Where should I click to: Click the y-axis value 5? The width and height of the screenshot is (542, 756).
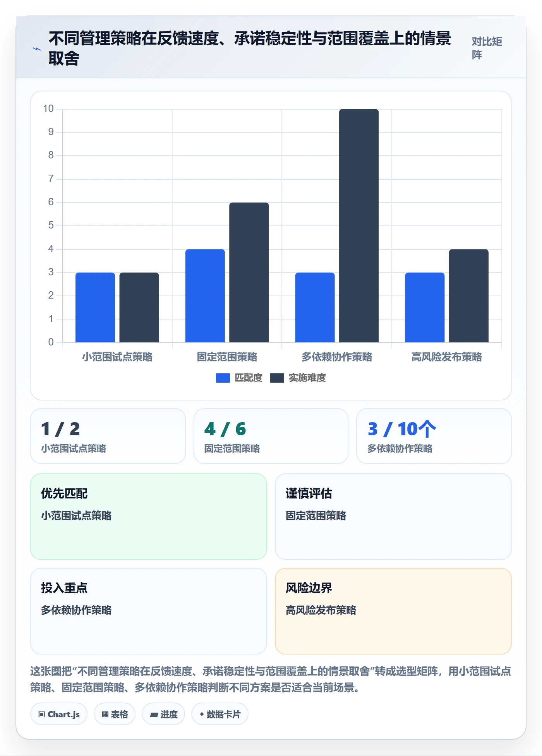pyautogui.click(x=51, y=225)
